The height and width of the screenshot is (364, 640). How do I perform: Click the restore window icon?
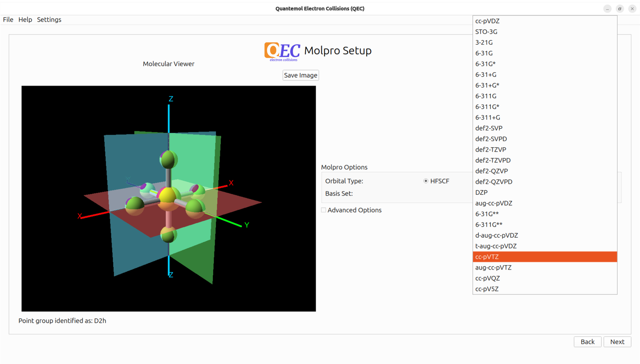click(x=620, y=9)
